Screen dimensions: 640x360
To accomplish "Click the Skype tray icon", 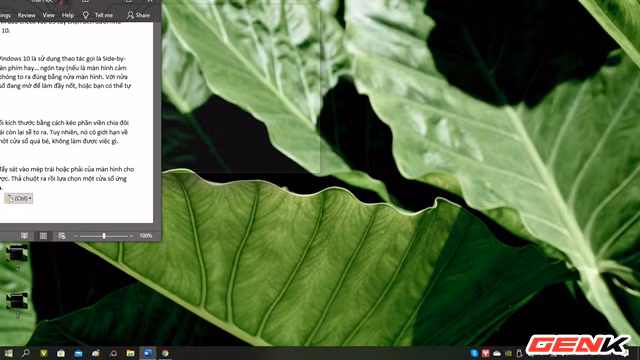I will (x=474, y=353).
